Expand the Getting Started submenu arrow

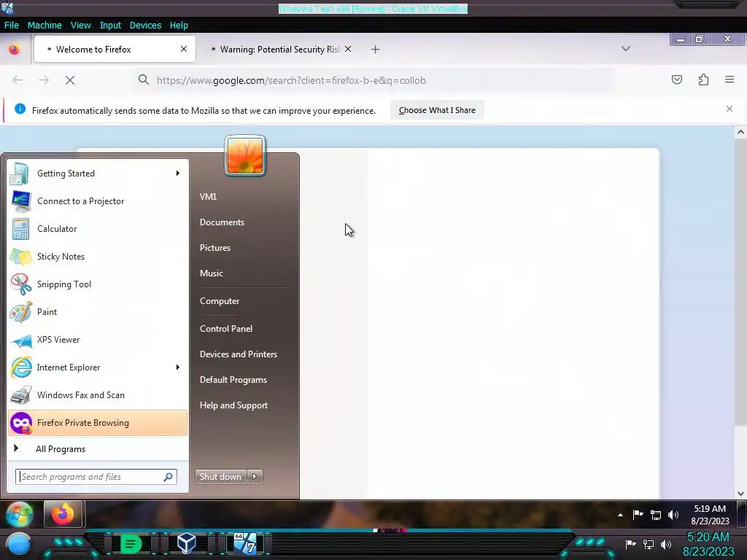click(x=178, y=174)
